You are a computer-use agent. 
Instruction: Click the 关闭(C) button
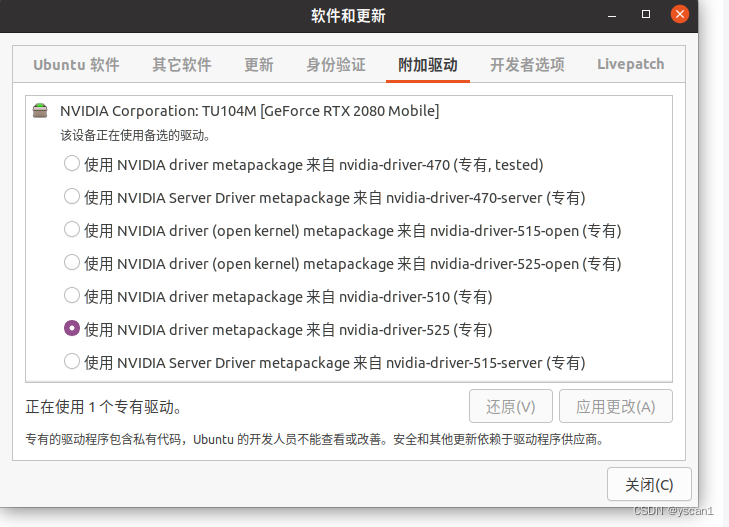click(649, 485)
